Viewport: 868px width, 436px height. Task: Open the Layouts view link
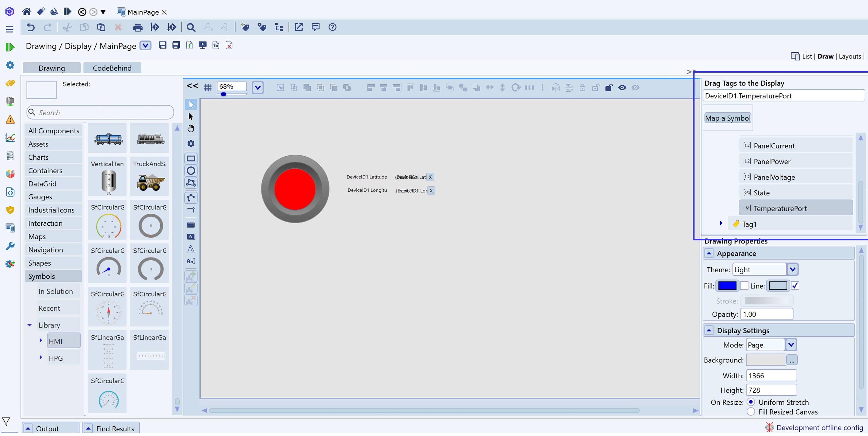[x=850, y=56]
